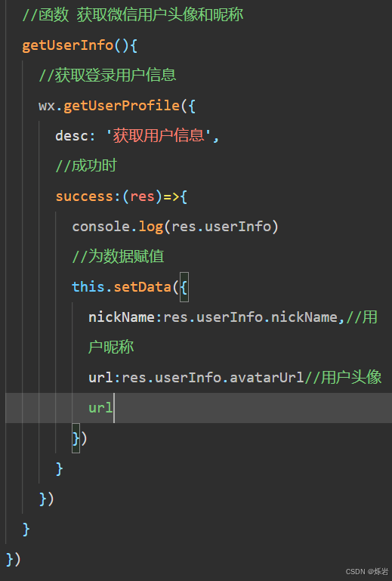Click the console.log statement
The height and width of the screenshot is (581, 392).
(x=175, y=227)
